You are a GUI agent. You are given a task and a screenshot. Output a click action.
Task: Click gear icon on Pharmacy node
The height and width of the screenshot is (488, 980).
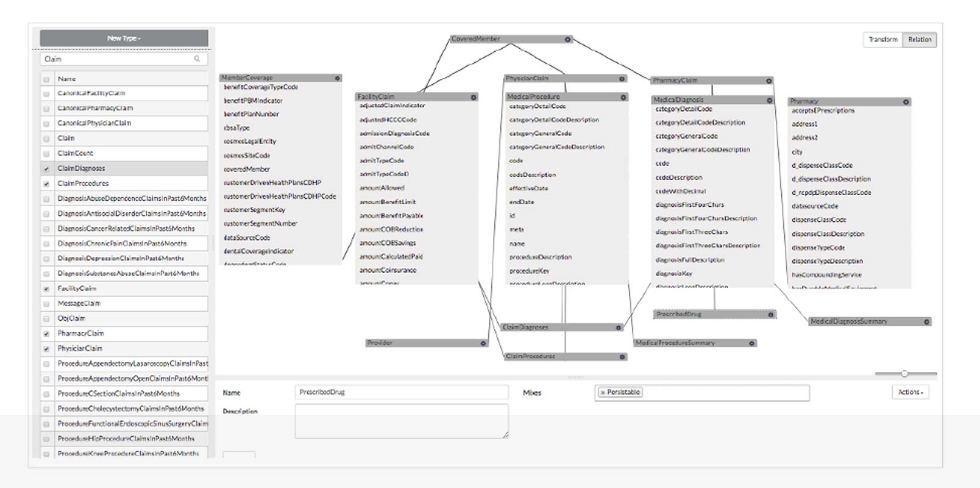906,102
